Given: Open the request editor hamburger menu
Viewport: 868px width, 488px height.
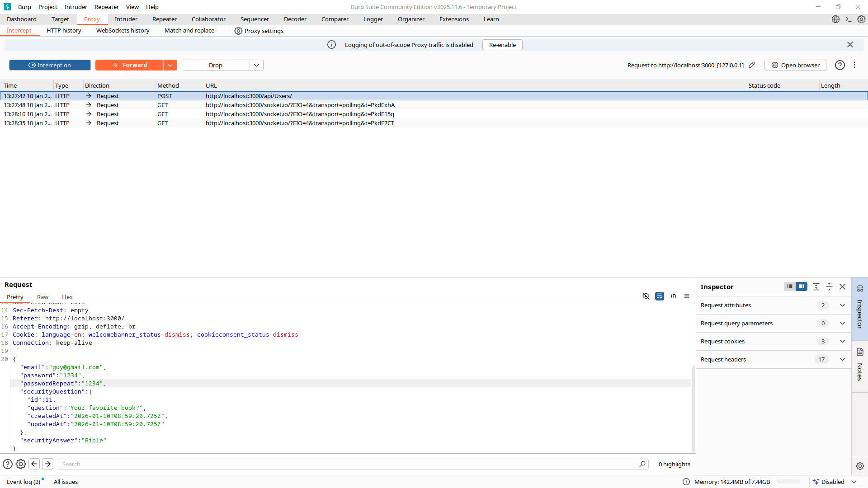Looking at the screenshot, I should coord(687,296).
